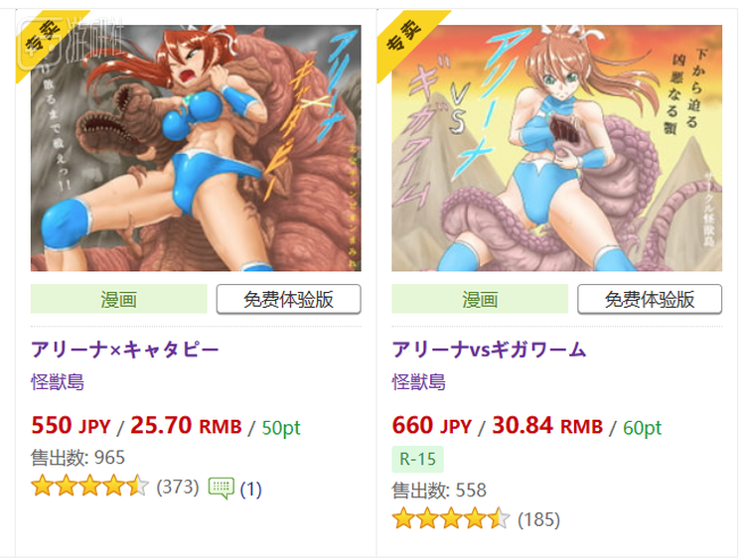Open the アリーナvsギガワーム title link
The height and width of the screenshot is (560, 745).
coord(489,350)
